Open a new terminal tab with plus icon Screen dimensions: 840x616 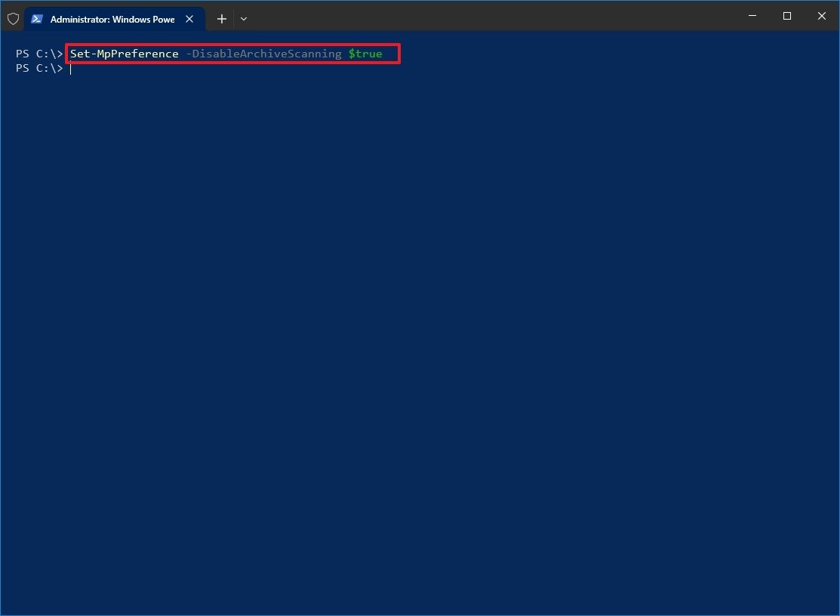tap(221, 18)
